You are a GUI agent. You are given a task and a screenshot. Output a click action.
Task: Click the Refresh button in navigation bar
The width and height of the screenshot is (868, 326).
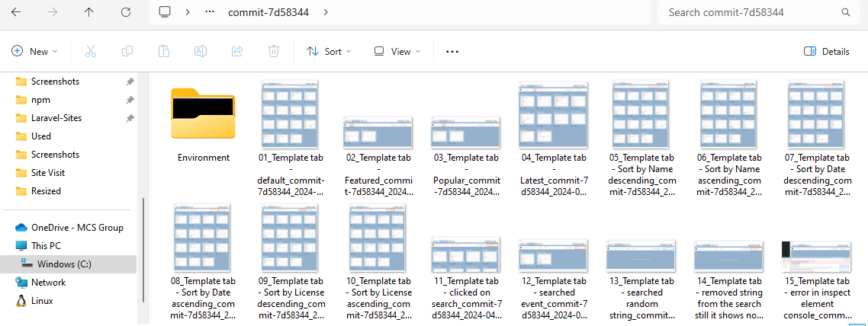pos(126,12)
